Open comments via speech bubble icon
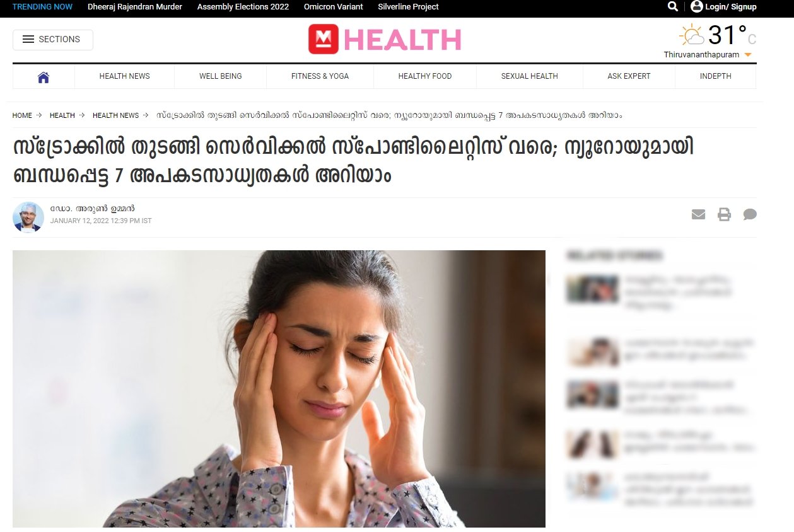This screenshot has width=794, height=532. (x=750, y=214)
